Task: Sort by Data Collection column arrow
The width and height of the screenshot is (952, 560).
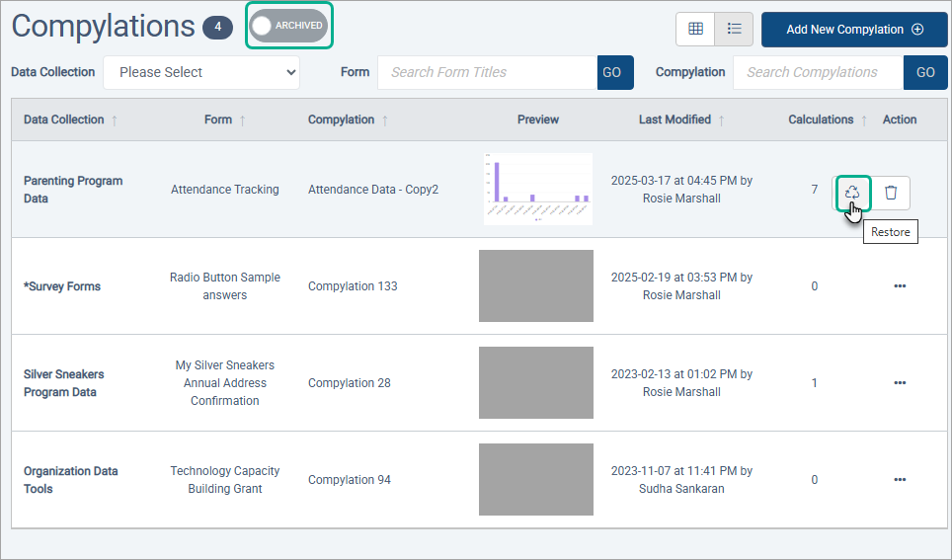Action: pyautogui.click(x=115, y=120)
